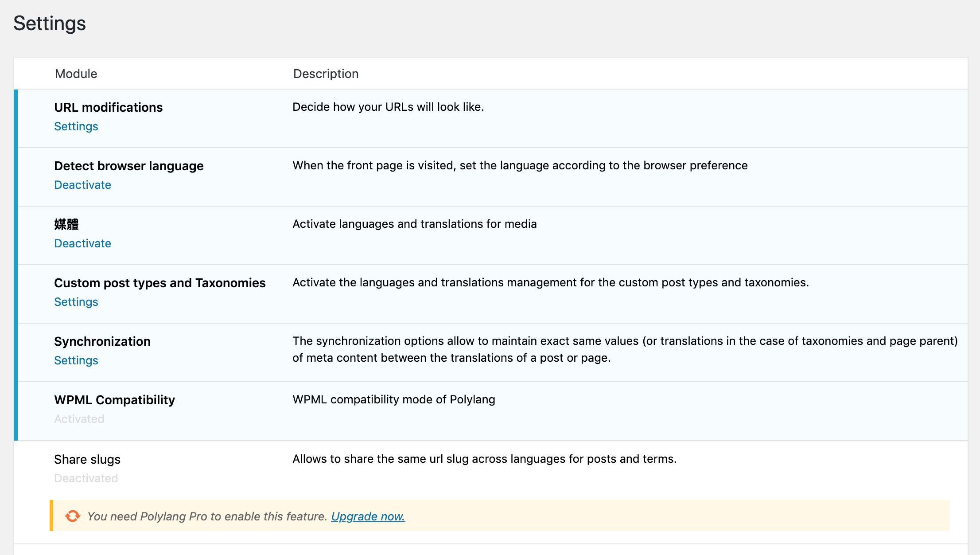Click the 媒體 module title
This screenshot has width=980, height=555.
click(66, 224)
